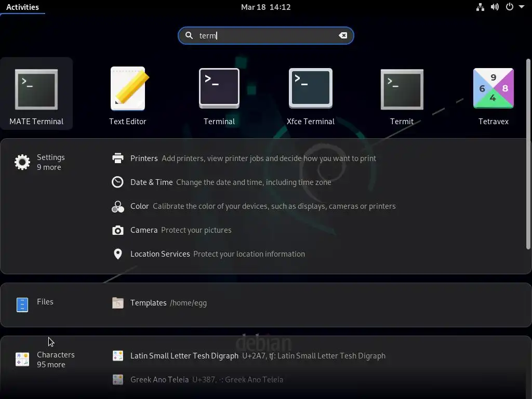The width and height of the screenshot is (532, 399).
Task: Click the Settings gear icon
Action: 22,162
